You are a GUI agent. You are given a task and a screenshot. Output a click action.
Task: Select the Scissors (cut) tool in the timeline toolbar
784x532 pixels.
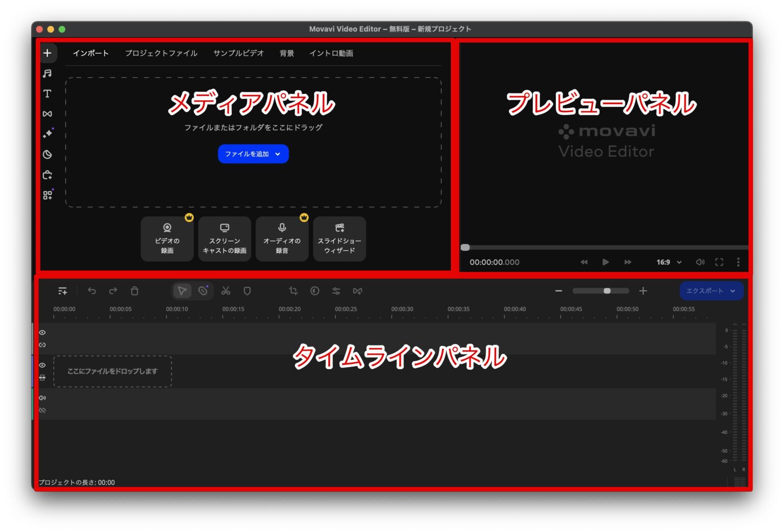[x=226, y=291]
